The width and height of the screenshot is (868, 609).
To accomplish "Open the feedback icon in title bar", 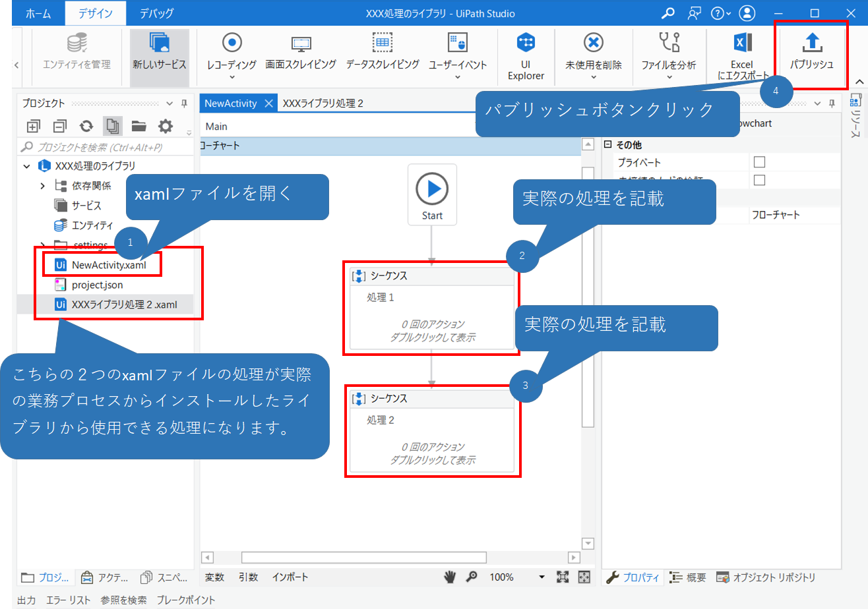I will pos(694,13).
